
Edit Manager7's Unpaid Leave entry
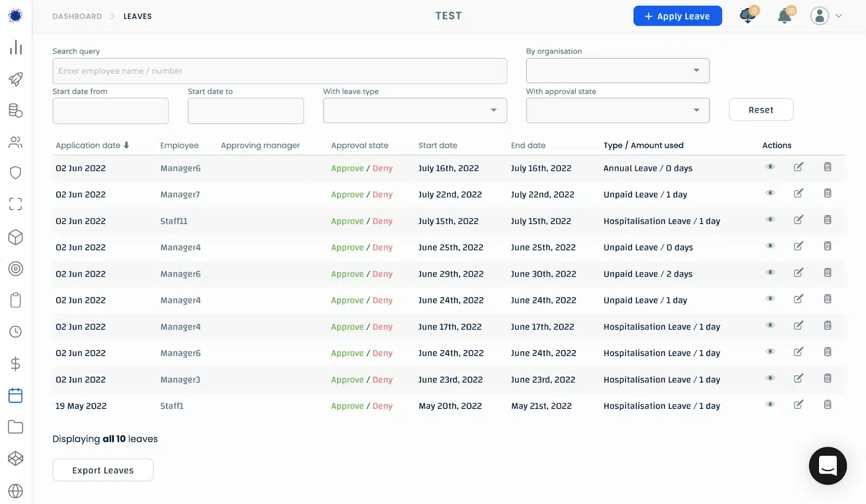[798, 194]
